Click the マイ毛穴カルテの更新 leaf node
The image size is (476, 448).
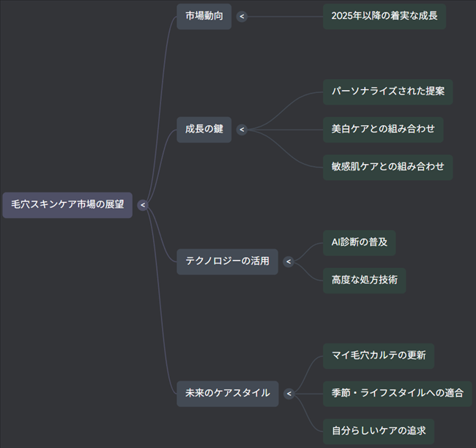point(378,356)
